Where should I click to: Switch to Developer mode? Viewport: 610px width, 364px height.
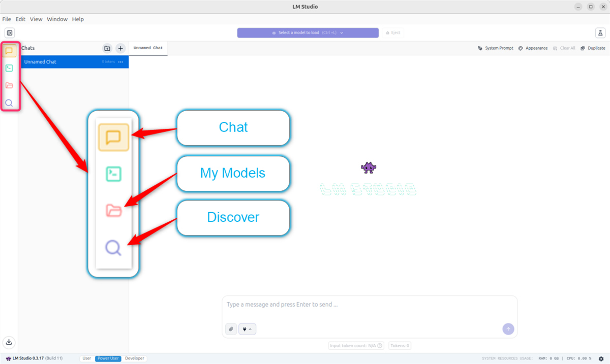pyautogui.click(x=135, y=358)
